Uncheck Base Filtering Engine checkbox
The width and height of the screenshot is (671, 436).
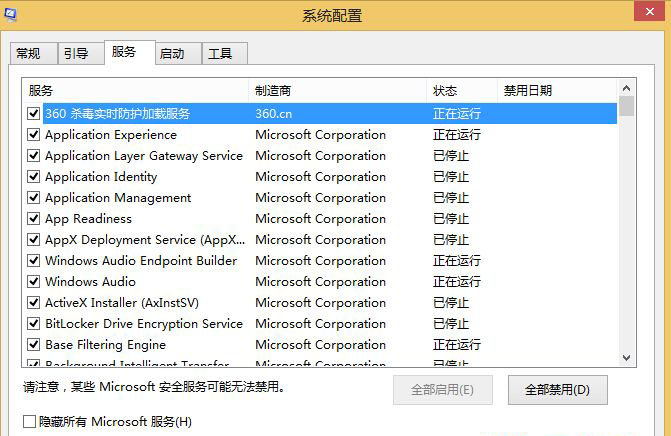(33, 344)
